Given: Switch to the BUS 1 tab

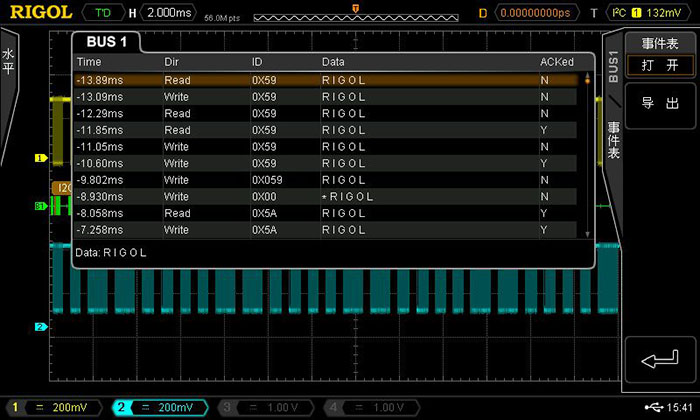Looking at the screenshot, I should click(x=108, y=43).
